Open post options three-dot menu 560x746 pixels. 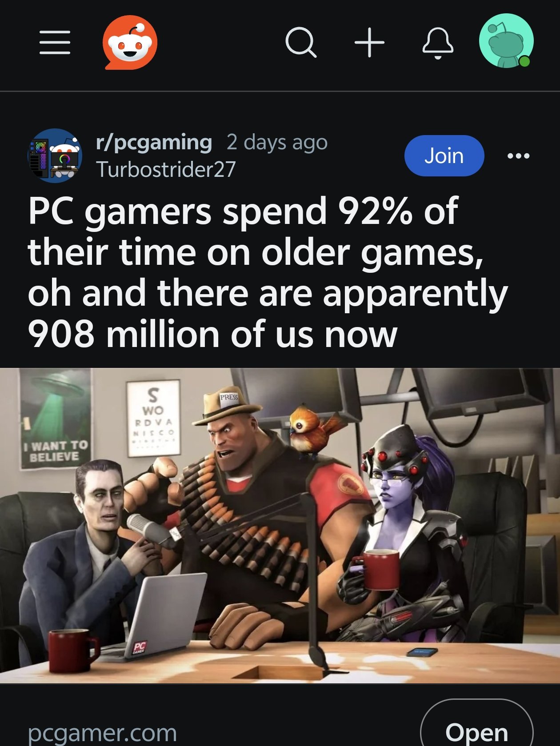click(x=518, y=156)
